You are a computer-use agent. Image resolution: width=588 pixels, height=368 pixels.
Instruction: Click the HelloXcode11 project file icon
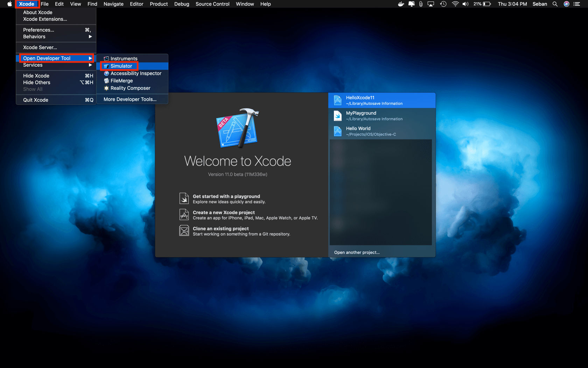coord(338,100)
